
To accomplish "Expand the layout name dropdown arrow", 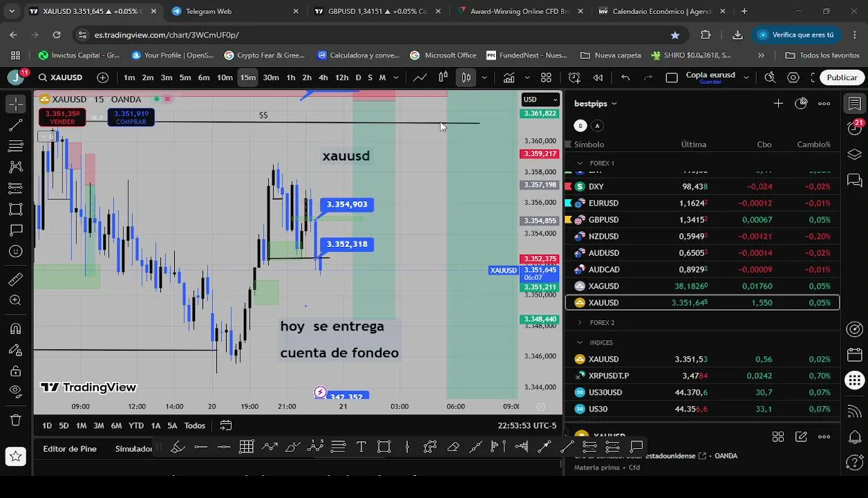I will click(x=745, y=77).
